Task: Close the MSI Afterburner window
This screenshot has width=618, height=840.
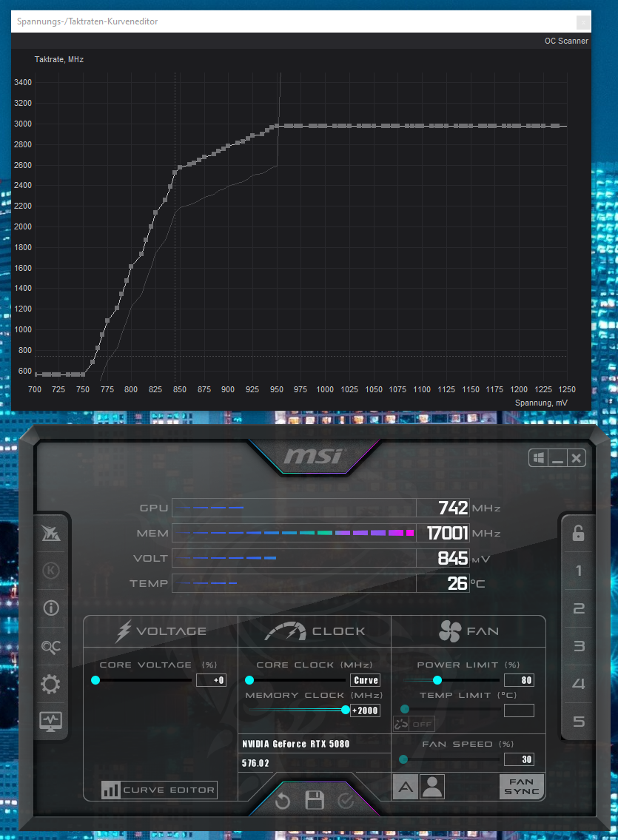Action: [x=577, y=458]
